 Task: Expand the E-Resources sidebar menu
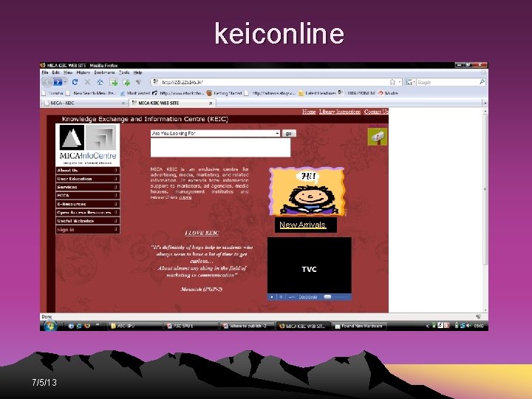(87, 204)
